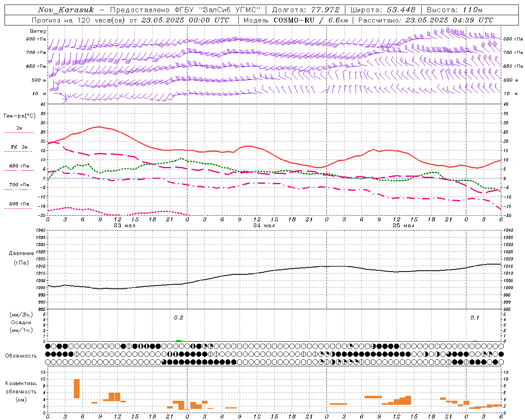Click the longitude value Долгота: 77.972
The image size is (525, 420).
pyautogui.click(x=306, y=10)
